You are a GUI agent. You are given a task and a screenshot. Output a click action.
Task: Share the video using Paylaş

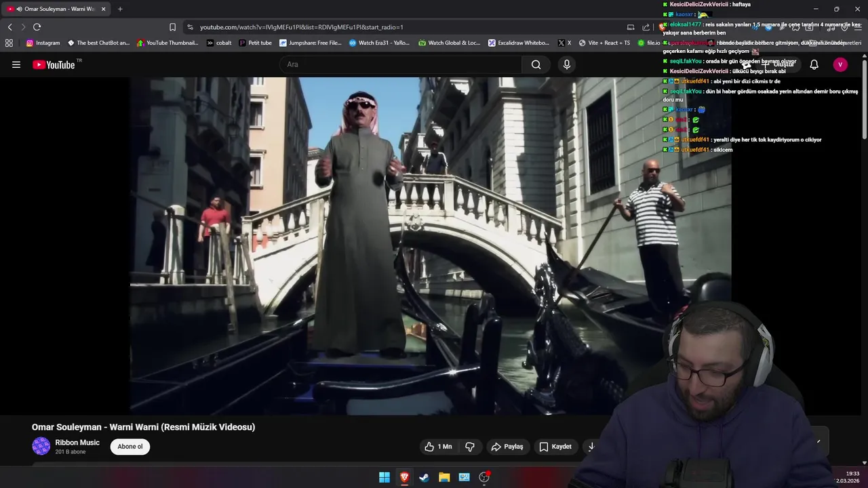(x=507, y=447)
